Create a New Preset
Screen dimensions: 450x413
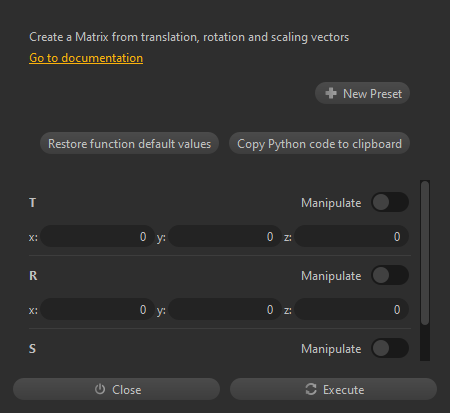coord(362,93)
